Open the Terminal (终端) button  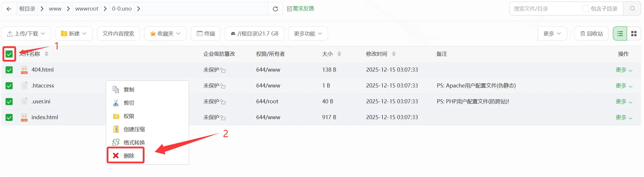(x=206, y=33)
